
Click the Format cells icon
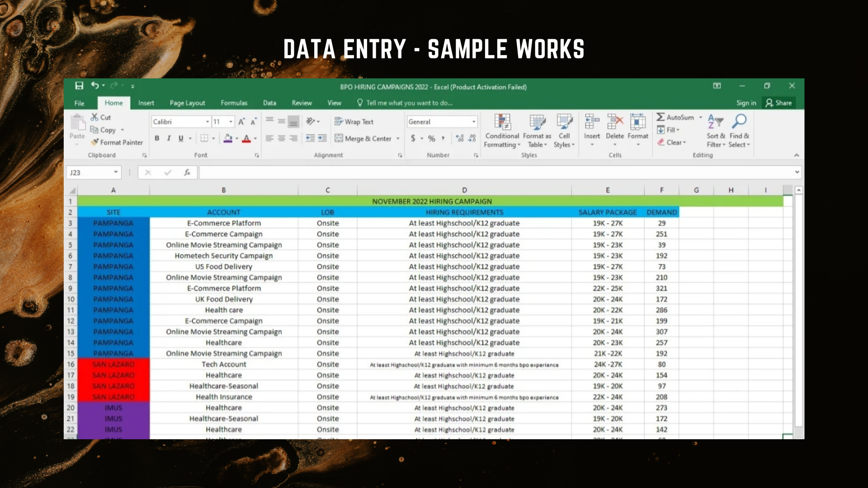[638, 122]
